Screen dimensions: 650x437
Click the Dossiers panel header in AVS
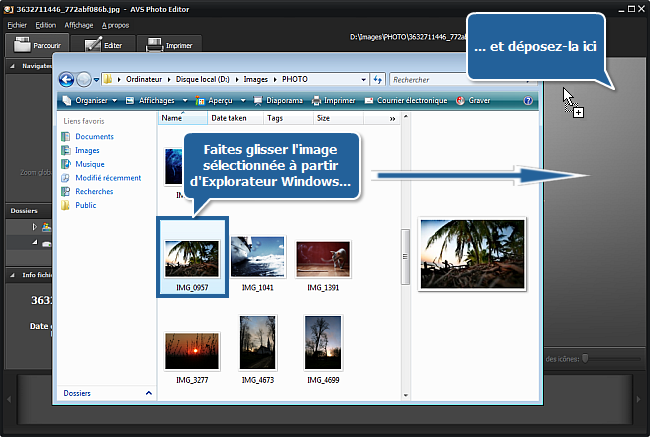[28, 211]
